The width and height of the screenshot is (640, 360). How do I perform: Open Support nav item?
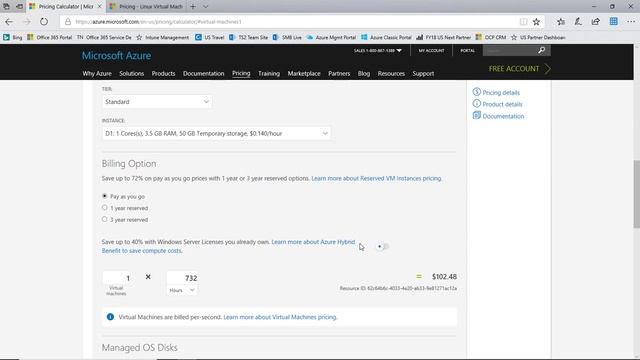click(423, 73)
